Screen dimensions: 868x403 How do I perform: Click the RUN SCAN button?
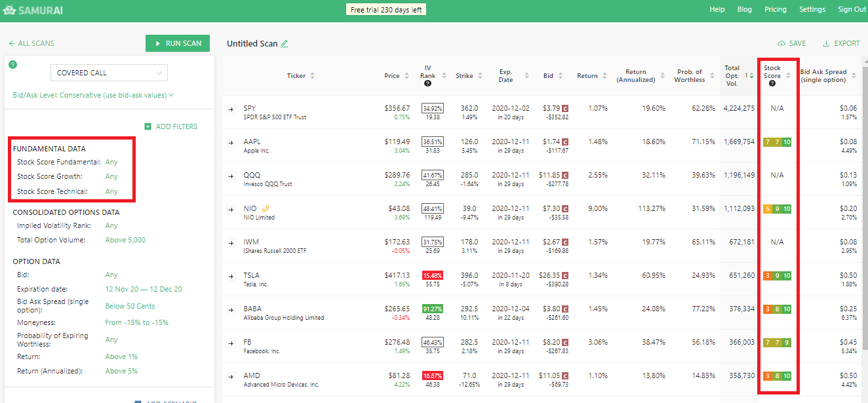point(177,43)
